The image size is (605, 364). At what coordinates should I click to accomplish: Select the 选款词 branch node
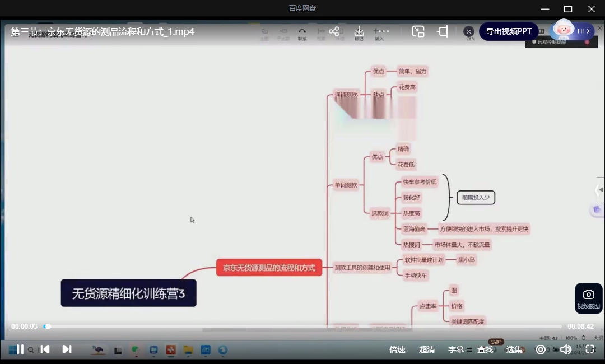pyautogui.click(x=380, y=213)
